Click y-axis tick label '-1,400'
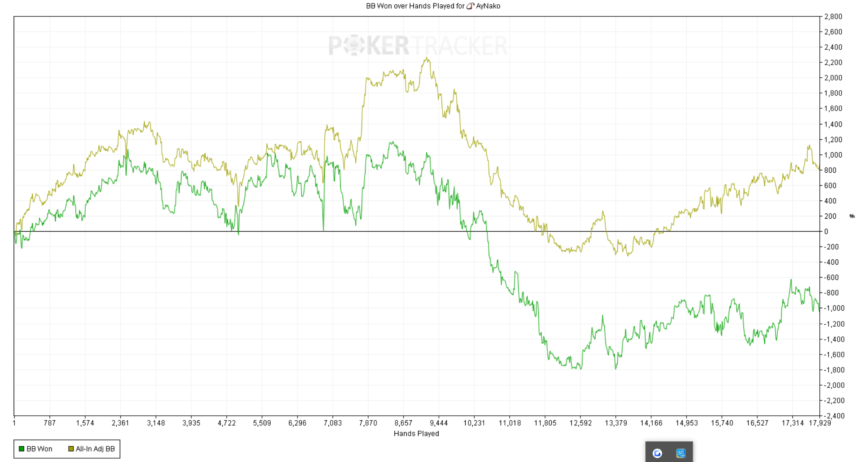 coord(834,339)
